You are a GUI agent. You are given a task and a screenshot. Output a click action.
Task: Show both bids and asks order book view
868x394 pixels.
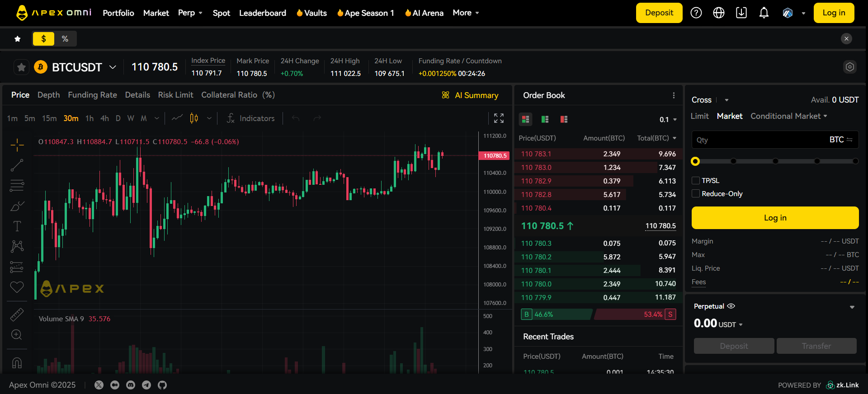pyautogui.click(x=525, y=119)
